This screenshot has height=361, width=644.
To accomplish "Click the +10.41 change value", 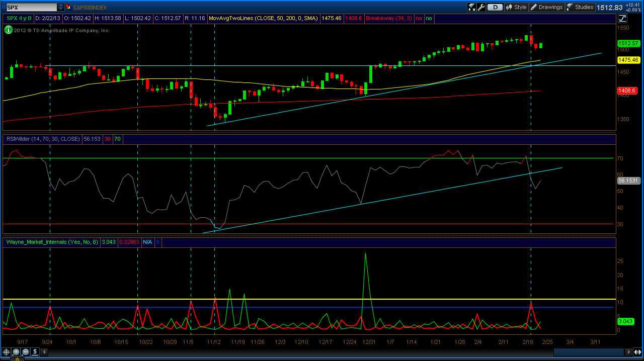I will point(632,5).
